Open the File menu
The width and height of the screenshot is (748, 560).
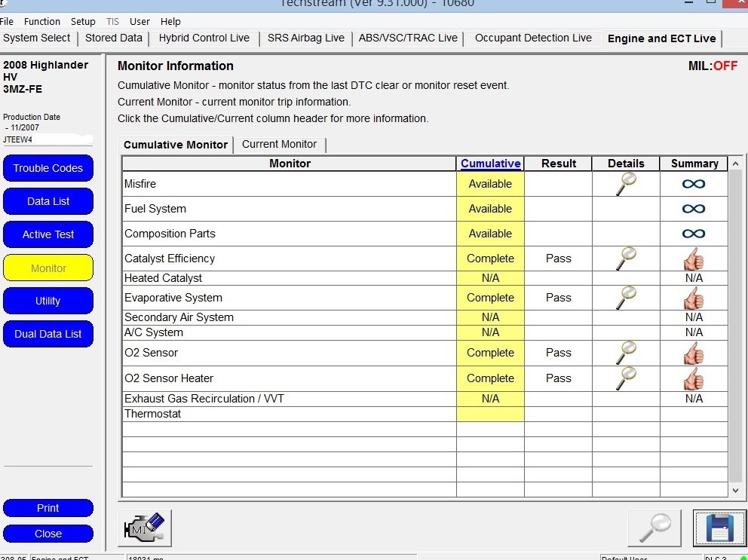(6, 21)
